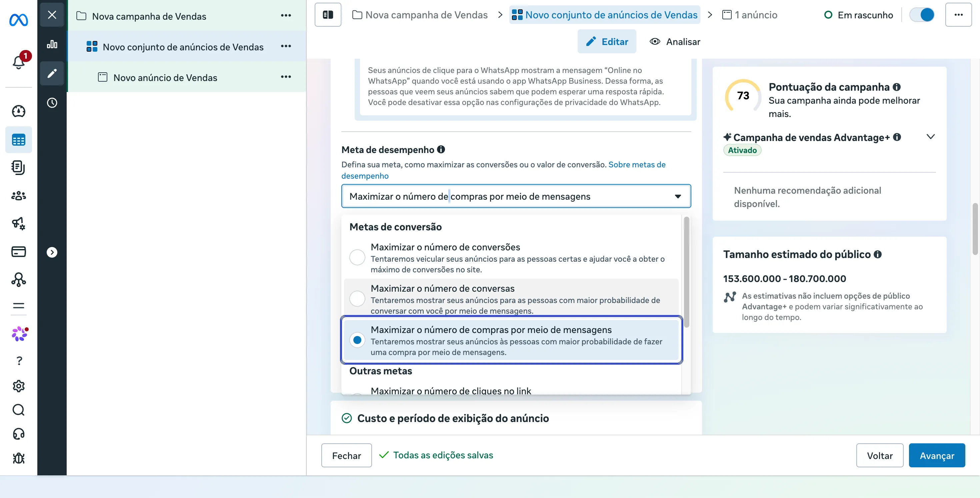Open the all tools hamburger icon

[19, 306]
